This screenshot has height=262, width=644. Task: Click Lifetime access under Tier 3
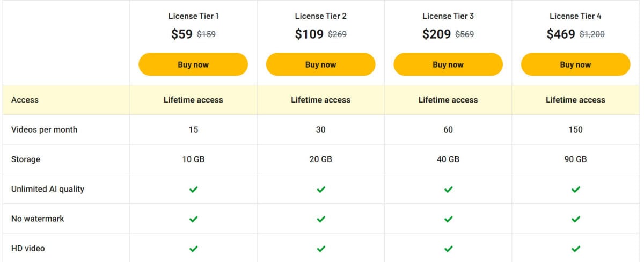(448, 100)
